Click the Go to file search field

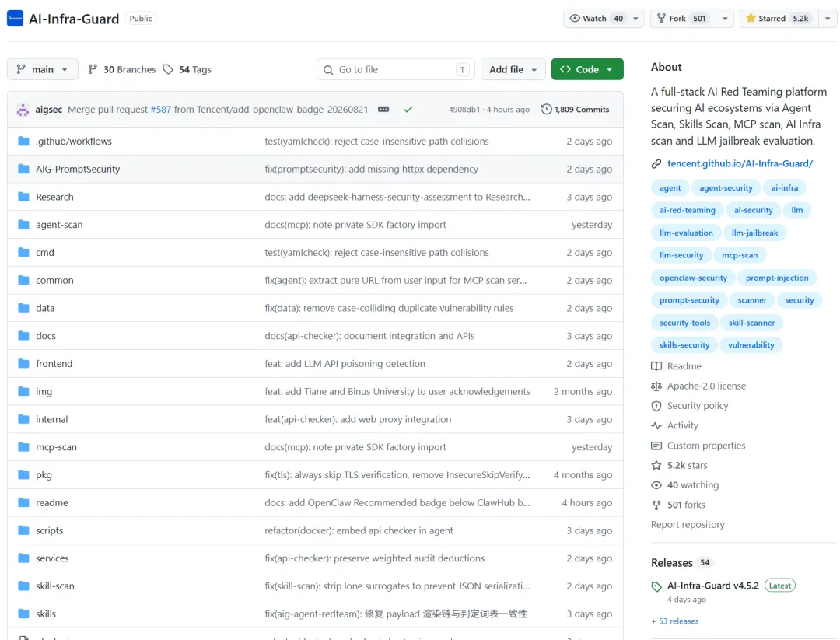(x=396, y=69)
